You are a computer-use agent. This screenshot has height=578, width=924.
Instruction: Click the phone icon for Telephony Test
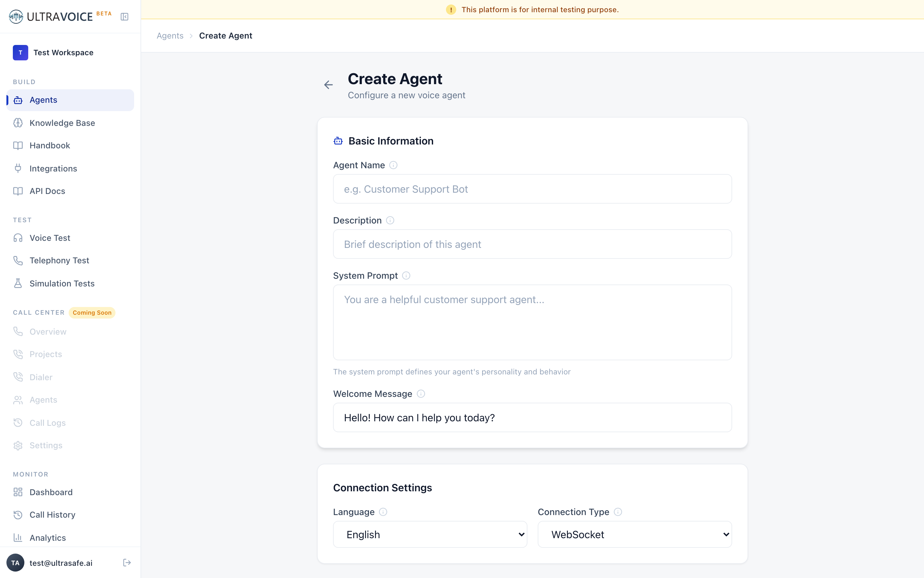18,260
